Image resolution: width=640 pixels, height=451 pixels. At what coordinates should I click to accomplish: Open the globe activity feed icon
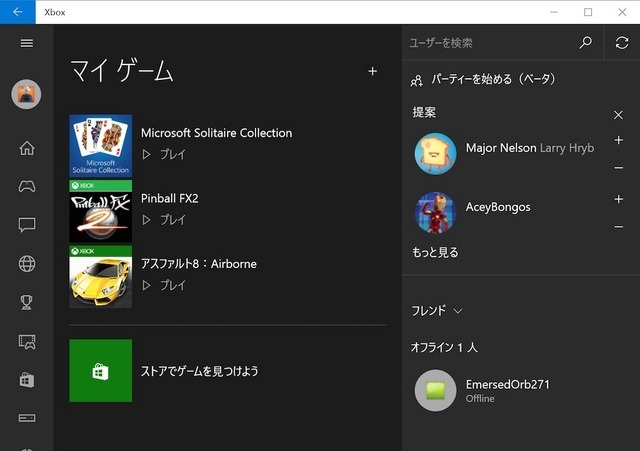click(x=27, y=264)
